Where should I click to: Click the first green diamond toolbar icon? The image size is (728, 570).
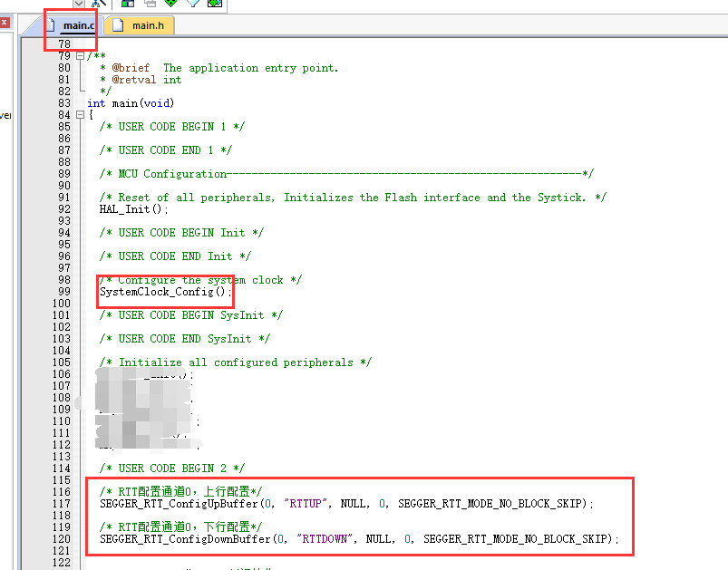click(171, 5)
